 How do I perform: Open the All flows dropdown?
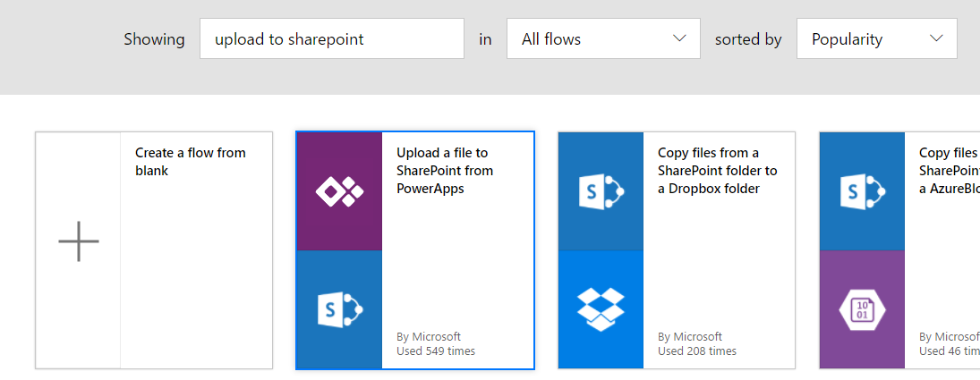point(602,39)
